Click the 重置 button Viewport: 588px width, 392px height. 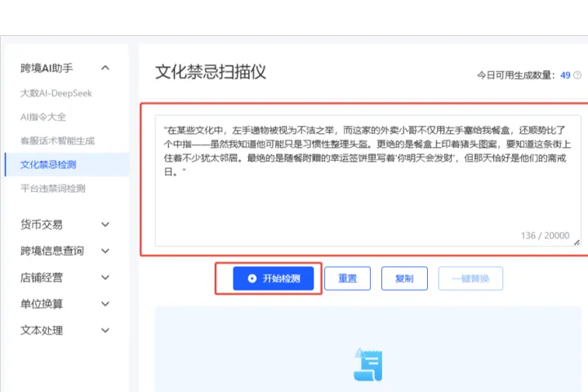[x=347, y=278]
